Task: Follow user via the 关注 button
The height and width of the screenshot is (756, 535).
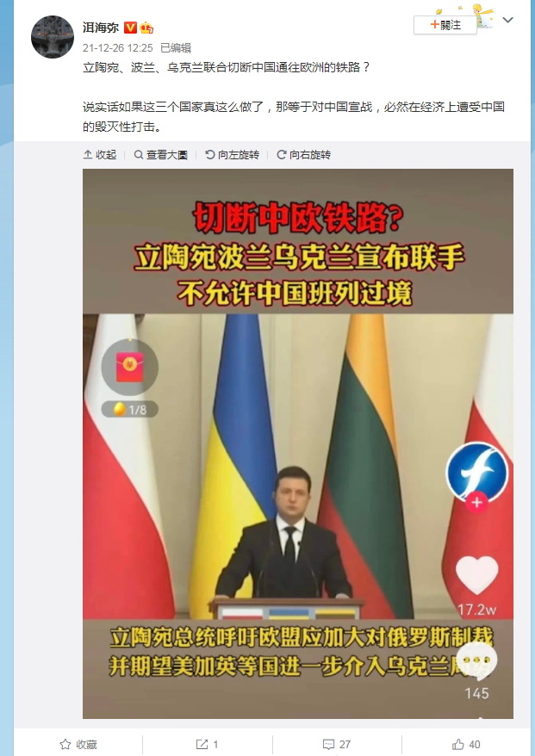Action: (x=445, y=25)
